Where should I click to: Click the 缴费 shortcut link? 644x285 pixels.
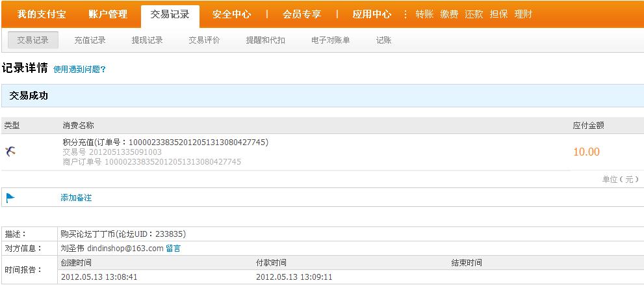coord(449,14)
